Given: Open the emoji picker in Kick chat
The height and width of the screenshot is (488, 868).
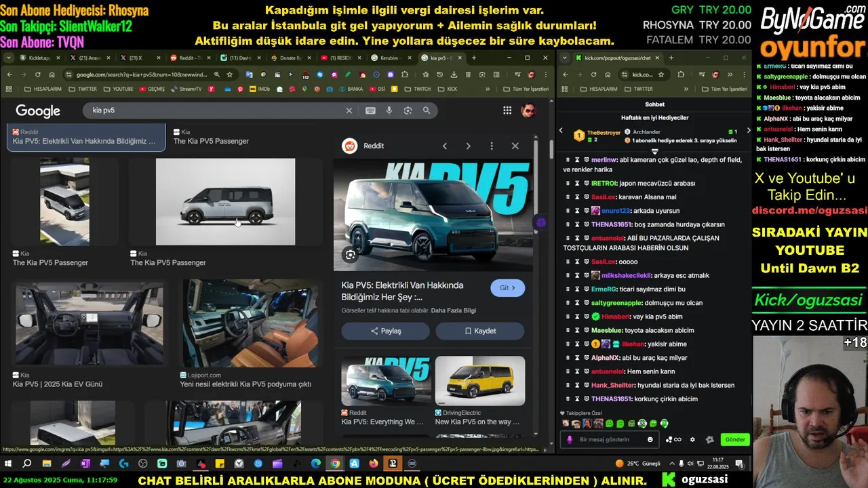Looking at the screenshot, I should point(650,439).
